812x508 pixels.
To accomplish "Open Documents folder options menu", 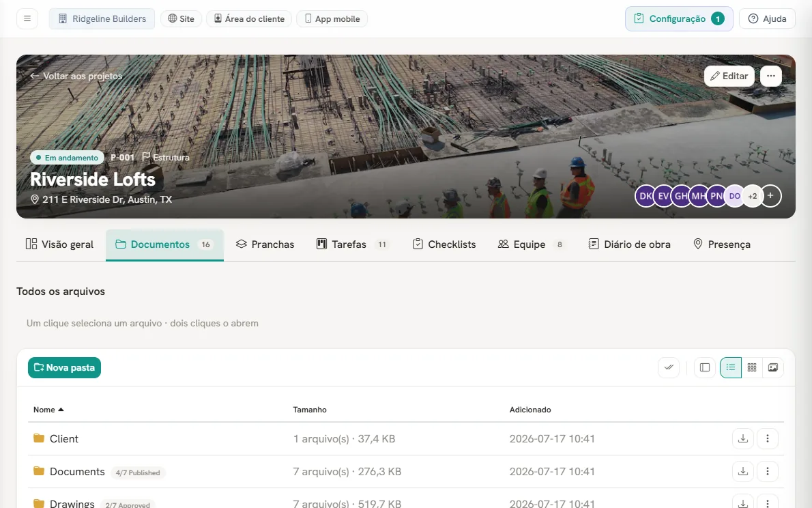I will click(x=768, y=471).
